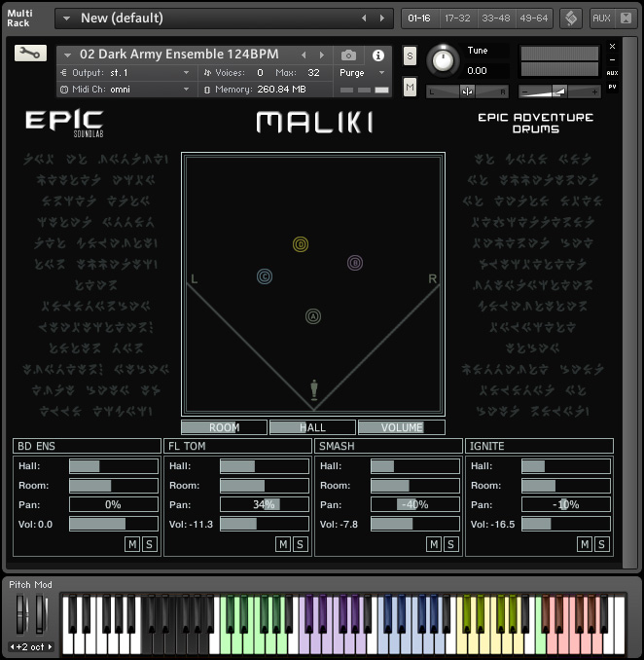Screen dimensions: 644x660
Task: Switch to rack page 01-16
Action: pos(419,18)
